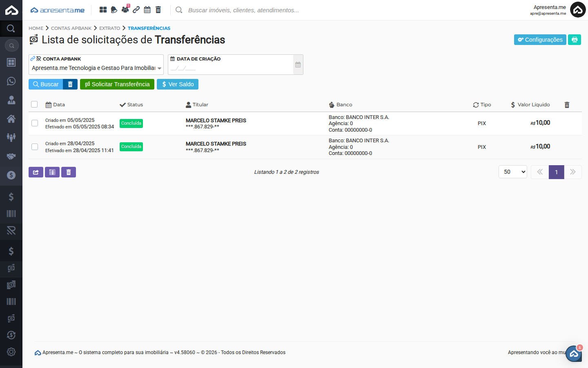Clear filters with the trash button beside Buscar

pos(70,84)
